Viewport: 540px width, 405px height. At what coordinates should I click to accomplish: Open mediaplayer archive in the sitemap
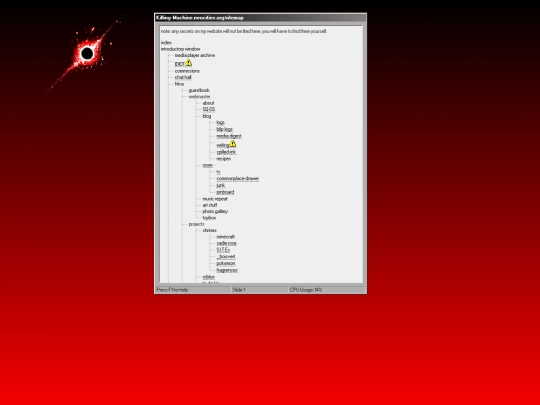pyautogui.click(x=195, y=55)
